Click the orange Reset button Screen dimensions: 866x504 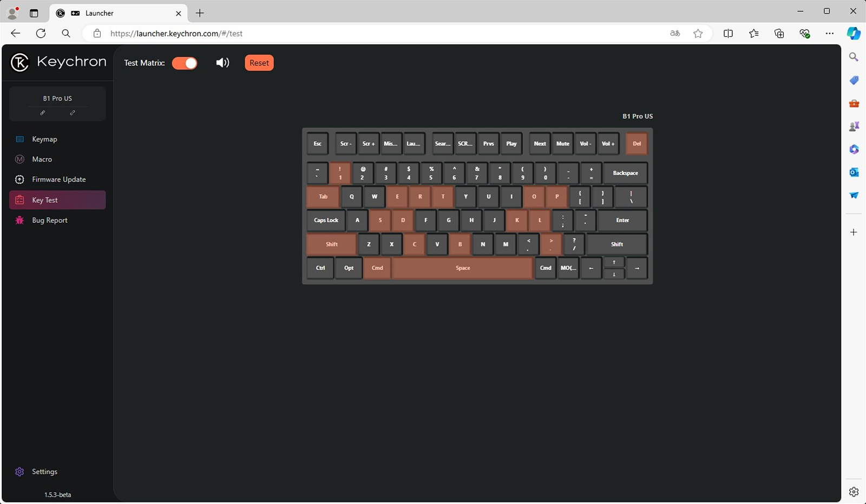click(x=259, y=63)
